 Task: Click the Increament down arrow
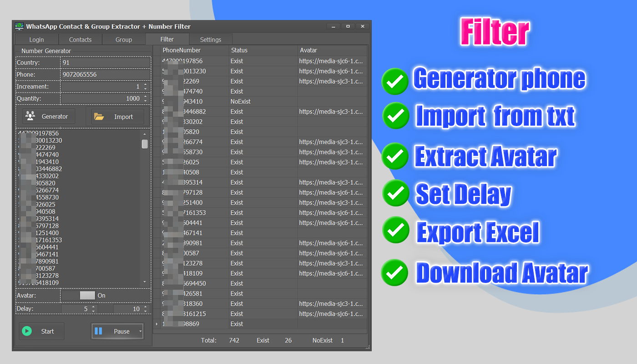pyautogui.click(x=145, y=88)
